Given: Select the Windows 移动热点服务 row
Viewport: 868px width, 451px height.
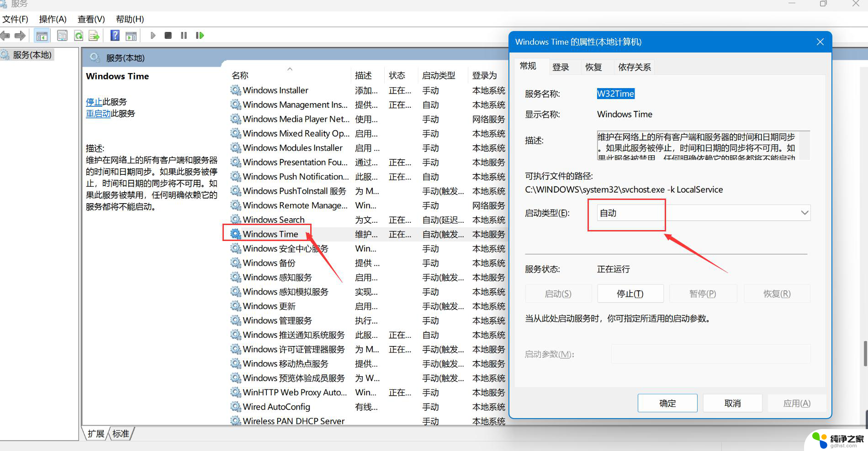Looking at the screenshot, I should 368,363.
